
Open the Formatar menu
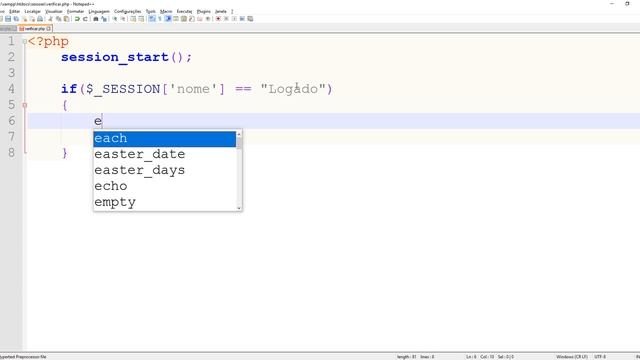tap(76, 11)
